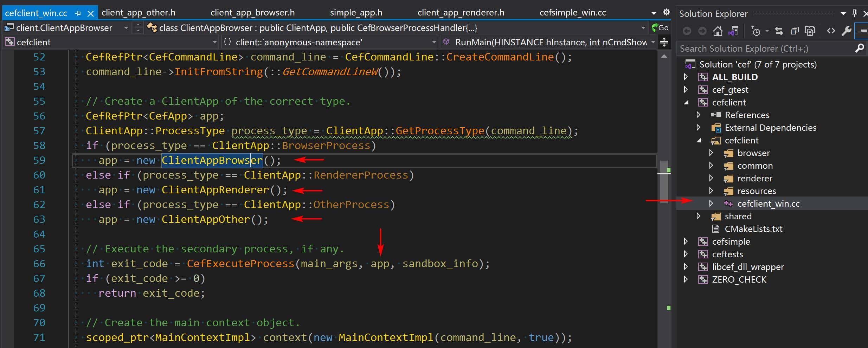
Task: Click the ALL_BUILD project icon
Action: click(x=703, y=77)
